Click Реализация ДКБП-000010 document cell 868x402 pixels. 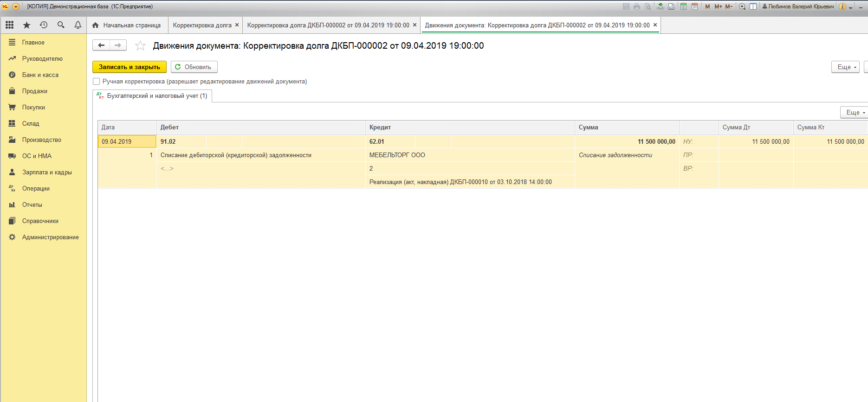(x=470, y=182)
